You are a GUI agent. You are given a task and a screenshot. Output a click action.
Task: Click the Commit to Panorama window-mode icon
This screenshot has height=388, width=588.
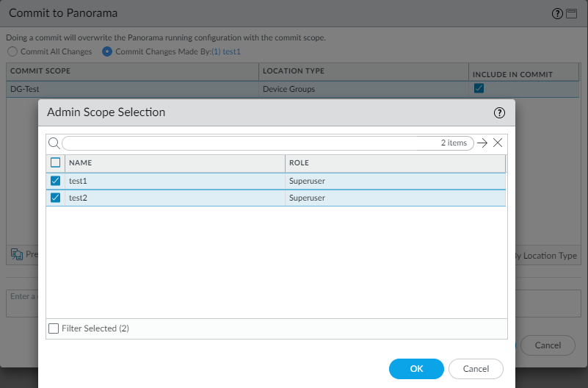(x=571, y=13)
